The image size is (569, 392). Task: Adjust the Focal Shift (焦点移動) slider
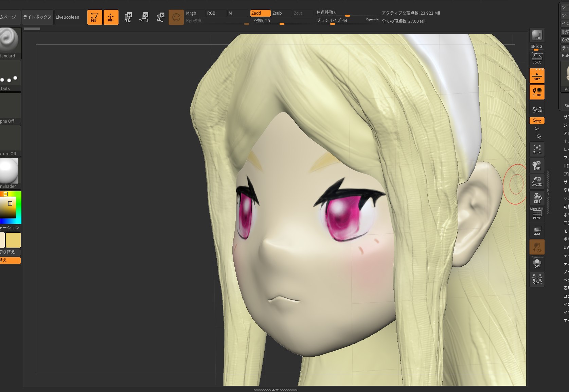[348, 13]
